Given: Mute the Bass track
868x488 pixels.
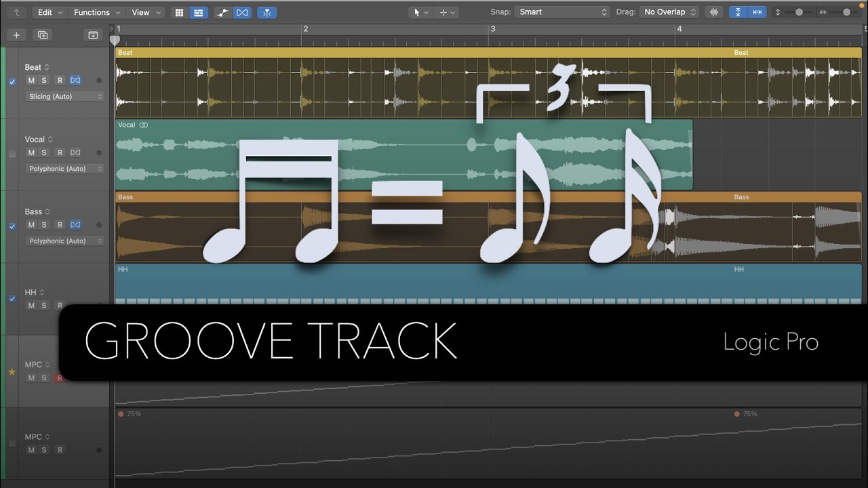Looking at the screenshot, I should 31,224.
